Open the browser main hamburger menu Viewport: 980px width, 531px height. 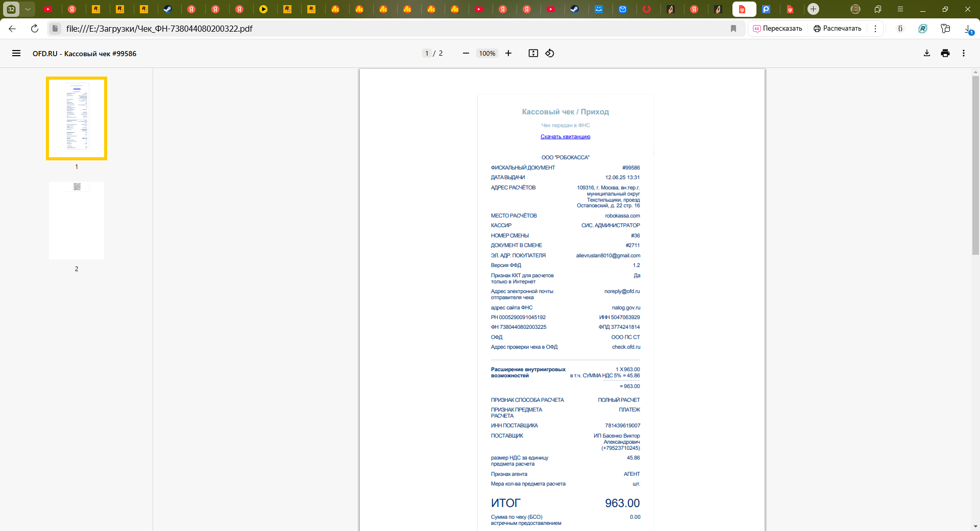pos(900,9)
